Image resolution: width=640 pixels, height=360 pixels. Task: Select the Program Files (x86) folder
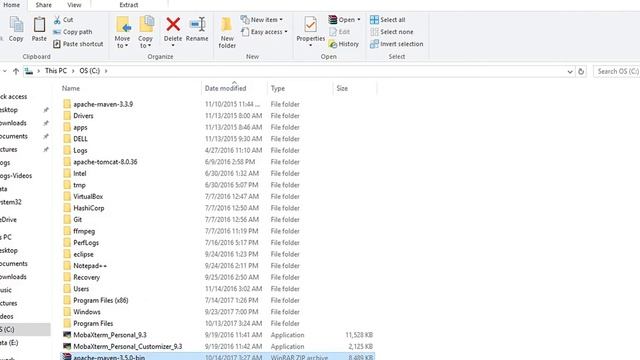(x=218, y=300)
